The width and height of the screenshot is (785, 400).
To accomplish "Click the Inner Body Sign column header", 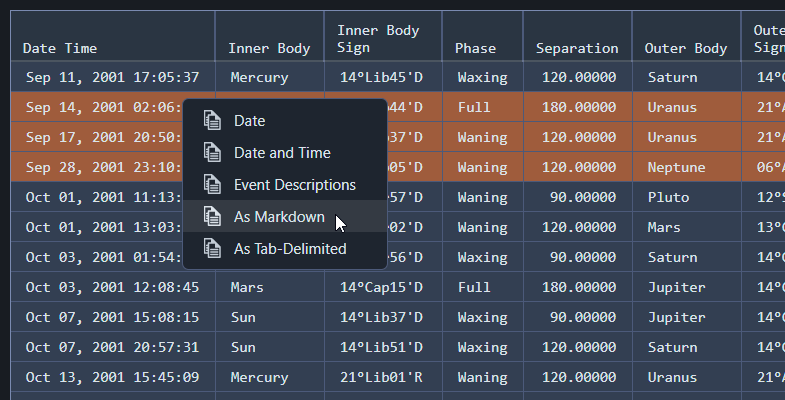I will pos(383,36).
